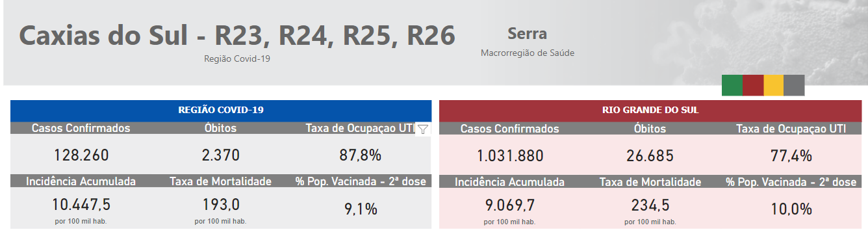Select the red flag color swatch
Screen dimensions: 868x234
pyautogui.click(x=752, y=85)
